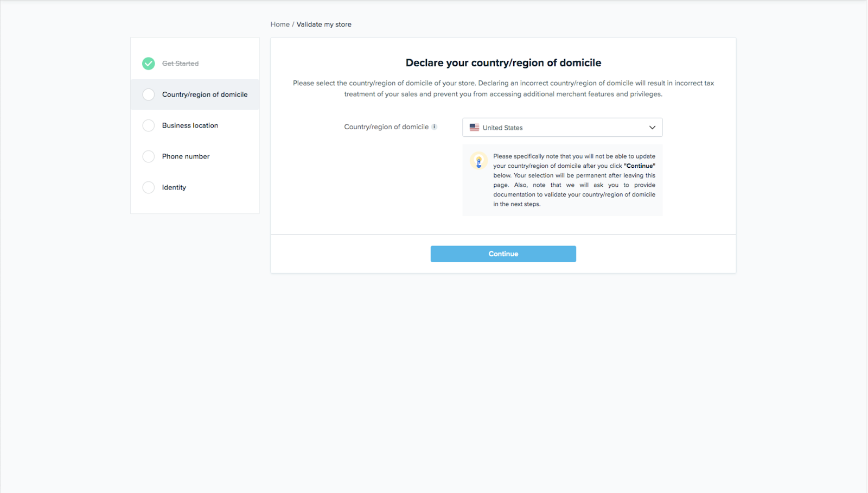Select the Business location step circle
This screenshot has height=493, width=868.
coord(148,125)
